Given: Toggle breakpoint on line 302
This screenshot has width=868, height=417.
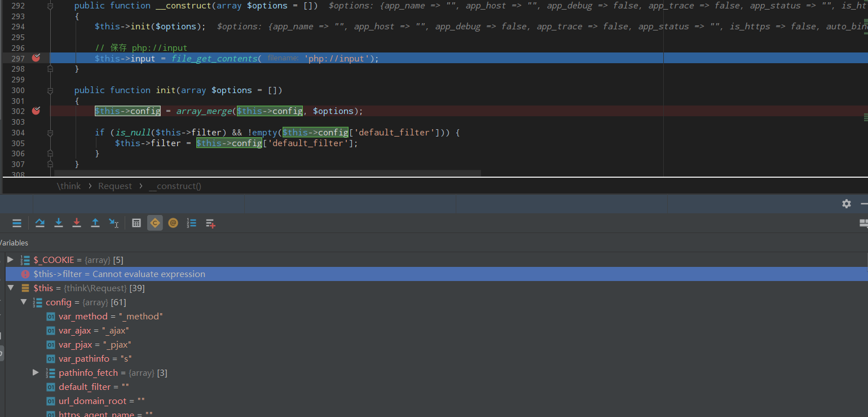Looking at the screenshot, I should pos(36,111).
